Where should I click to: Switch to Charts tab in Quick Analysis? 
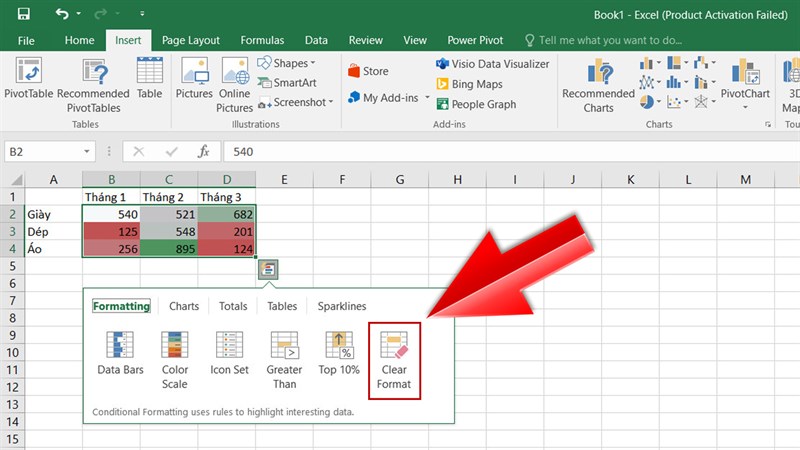coord(184,306)
